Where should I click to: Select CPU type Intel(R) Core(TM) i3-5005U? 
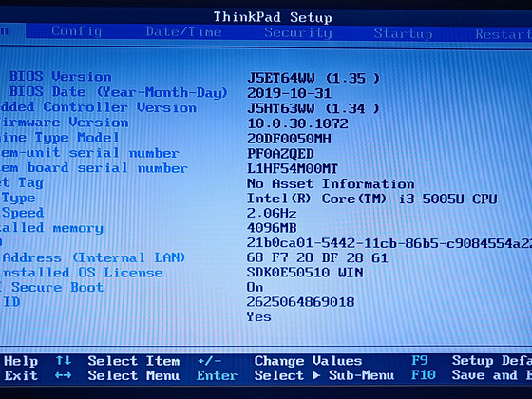point(371,199)
